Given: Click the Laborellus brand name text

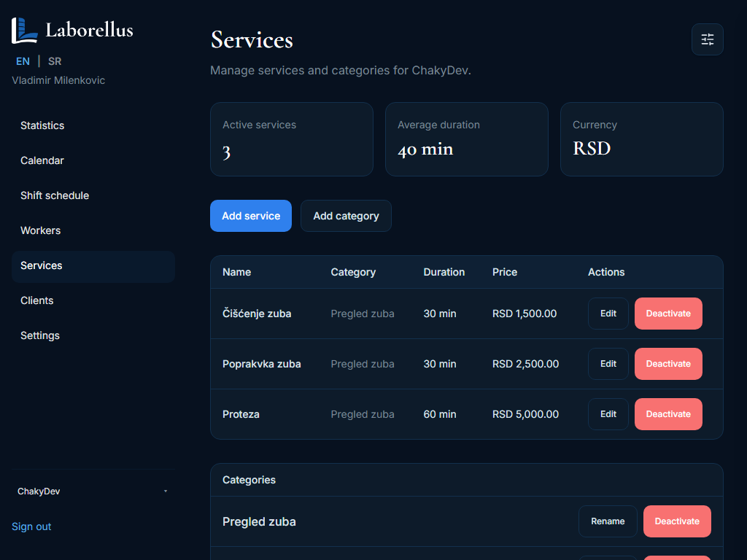Looking at the screenshot, I should point(90,30).
